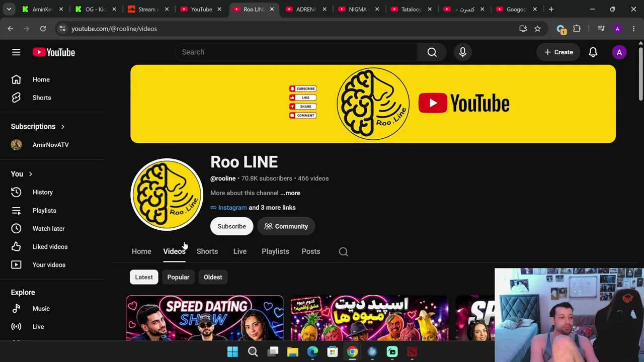Viewport: 644px width, 362px height.
Task: Select the Latest filter chip
Action: 144,277
